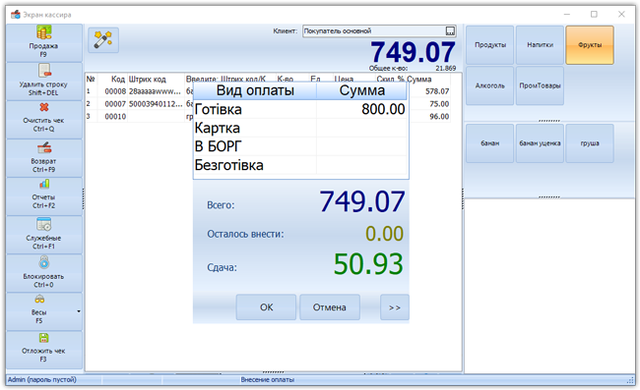
Task: Select Безготівка payment type row
Action: [301, 165]
